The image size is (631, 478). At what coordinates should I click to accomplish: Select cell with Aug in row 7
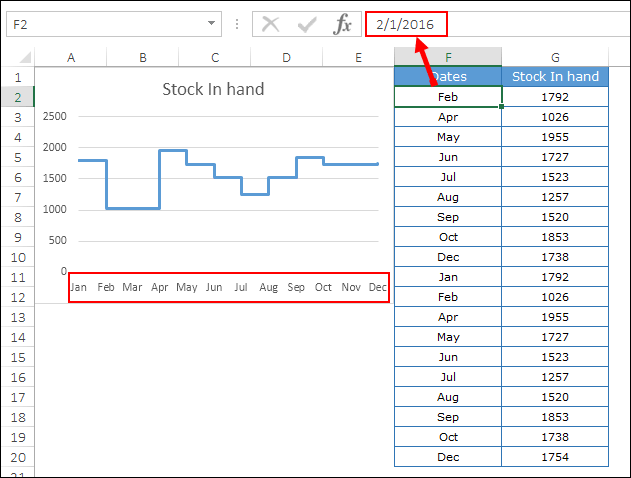tap(448, 197)
